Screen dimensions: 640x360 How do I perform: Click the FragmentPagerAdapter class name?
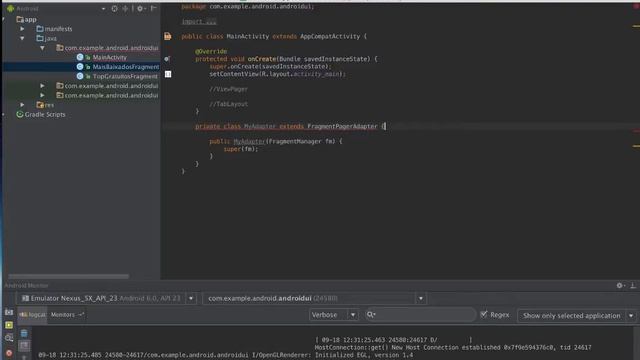tap(342, 127)
